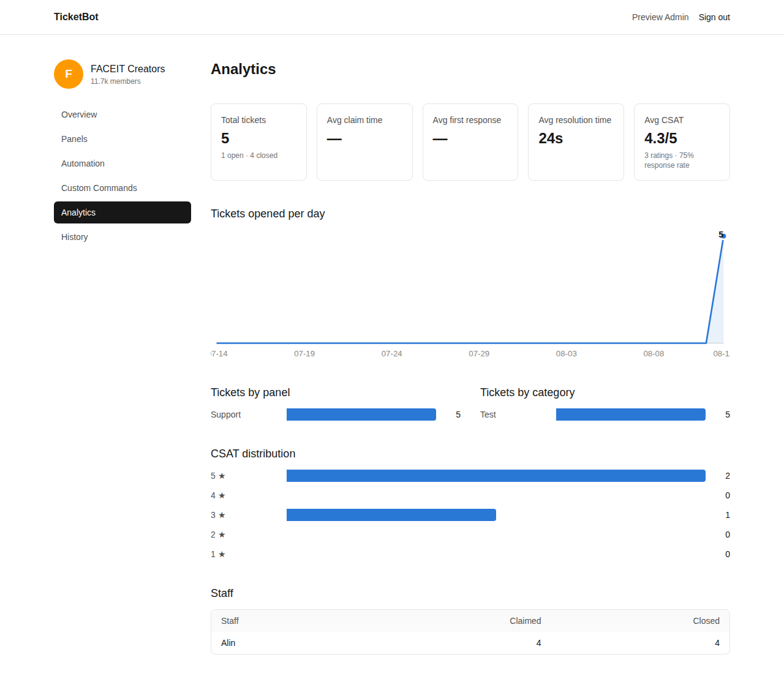Image resolution: width=784 pixels, height=679 pixels.
Task: Click the Support panel bar
Action: coord(361,415)
